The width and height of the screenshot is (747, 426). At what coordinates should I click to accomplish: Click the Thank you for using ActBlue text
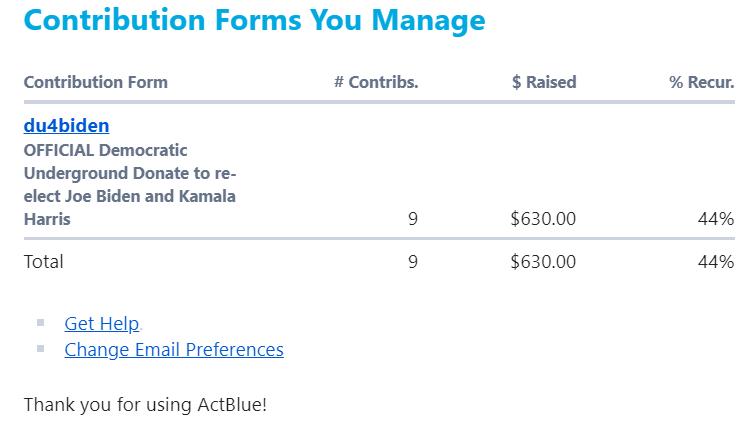tap(145, 405)
